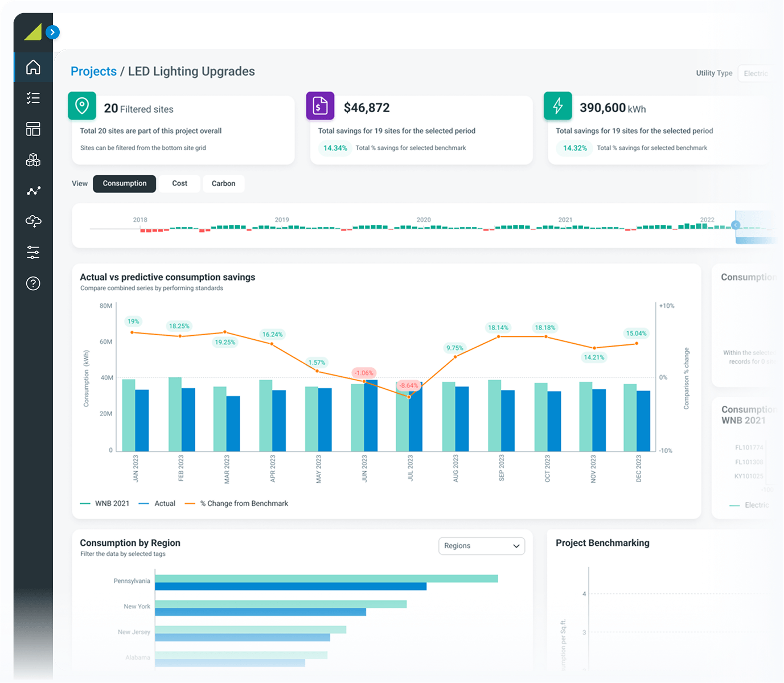Screen dimensions: 784x683
Task: Click the 9.75% data label for AUG 2023
Action: click(x=455, y=348)
